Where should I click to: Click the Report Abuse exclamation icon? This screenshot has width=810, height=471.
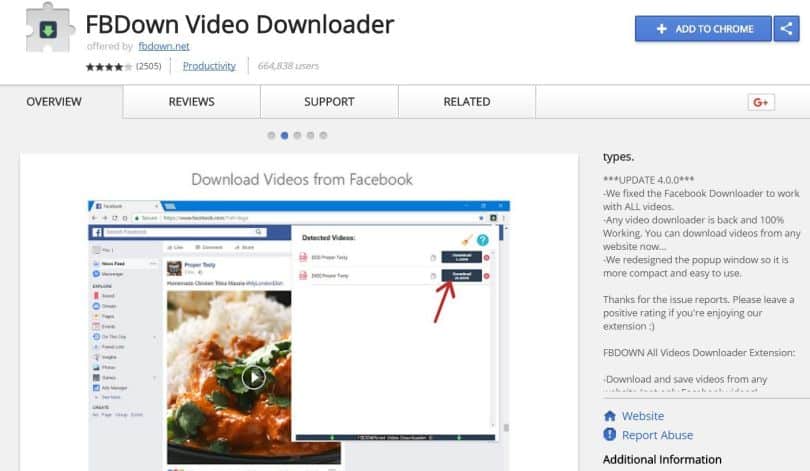click(610, 434)
